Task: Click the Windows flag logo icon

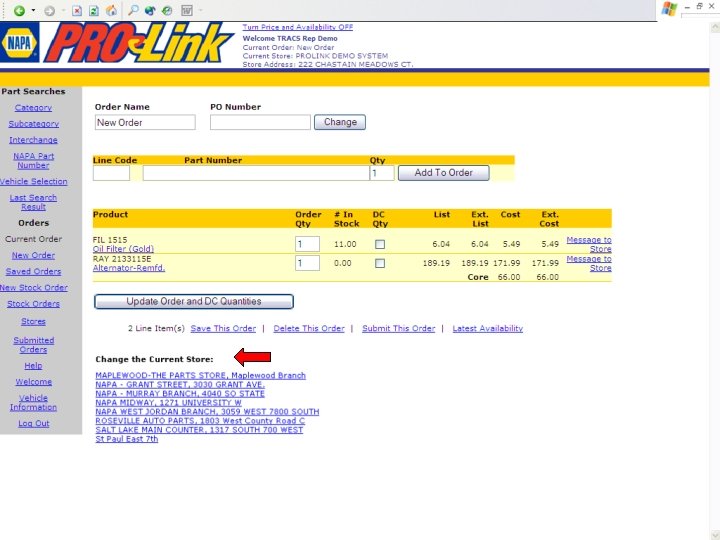Action: (x=669, y=9)
